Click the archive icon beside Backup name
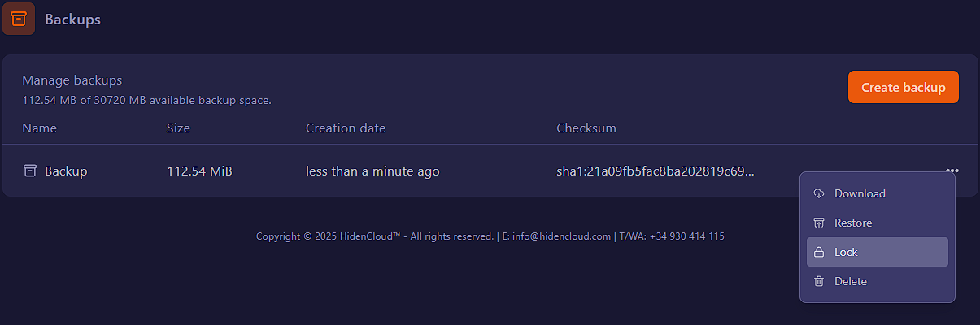 click(x=30, y=171)
